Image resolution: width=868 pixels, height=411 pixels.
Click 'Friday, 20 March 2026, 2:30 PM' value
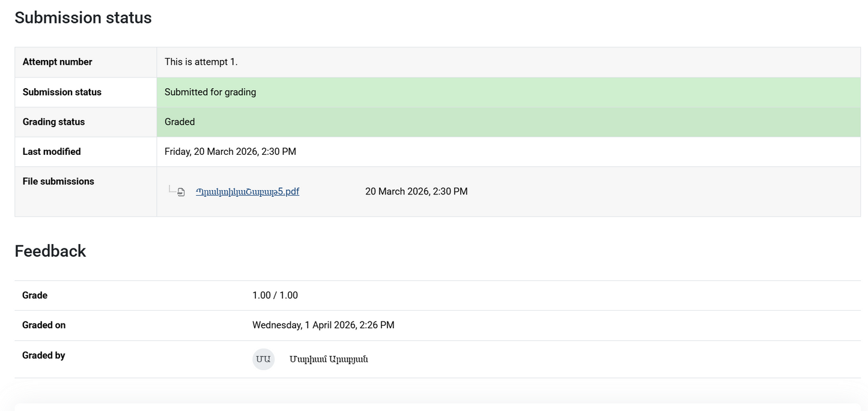[230, 152]
